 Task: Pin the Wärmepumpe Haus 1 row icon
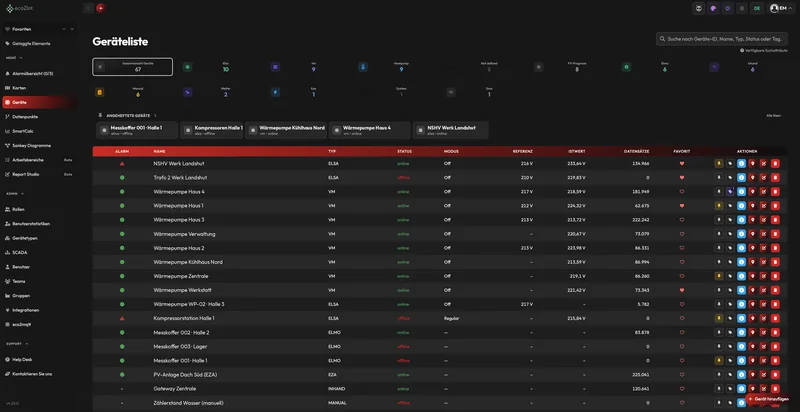pos(719,205)
